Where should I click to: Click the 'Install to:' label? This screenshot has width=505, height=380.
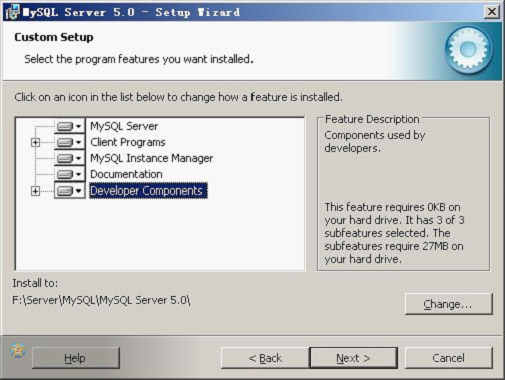(x=35, y=283)
